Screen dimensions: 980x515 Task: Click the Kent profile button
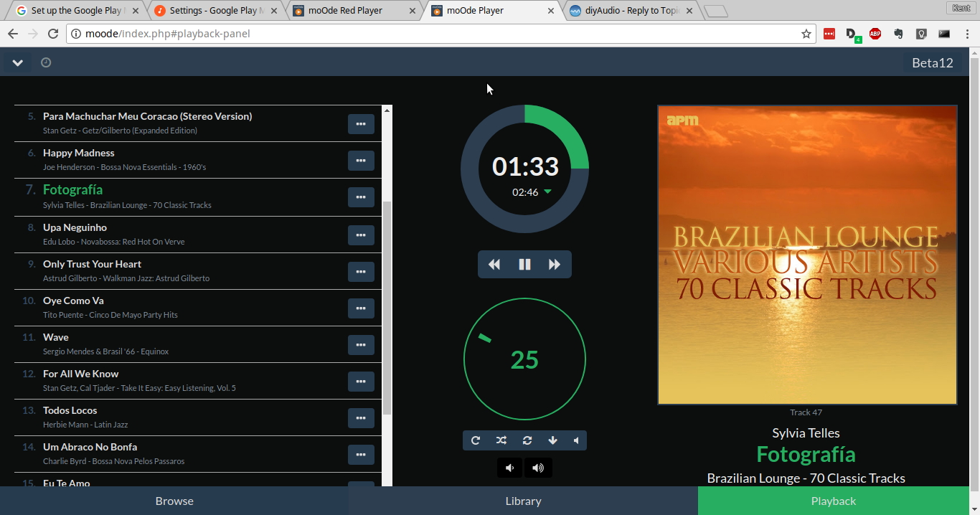961,8
